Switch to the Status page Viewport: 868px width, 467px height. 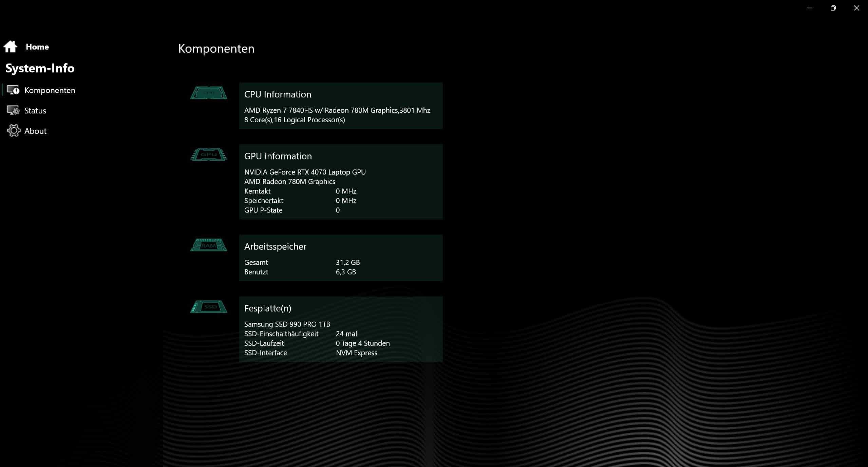35,111
